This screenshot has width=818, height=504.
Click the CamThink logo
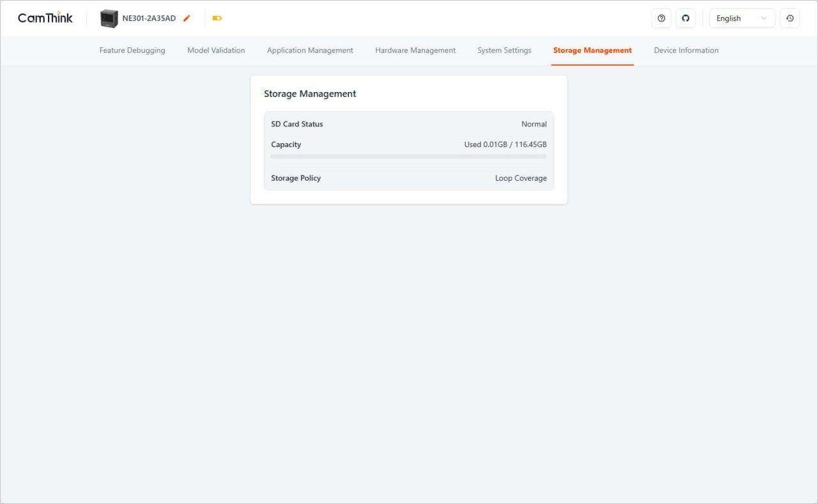click(45, 18)
